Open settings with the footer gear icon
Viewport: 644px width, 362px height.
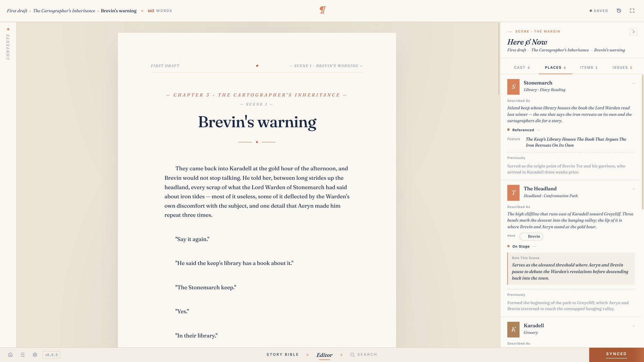coord(35,355)
